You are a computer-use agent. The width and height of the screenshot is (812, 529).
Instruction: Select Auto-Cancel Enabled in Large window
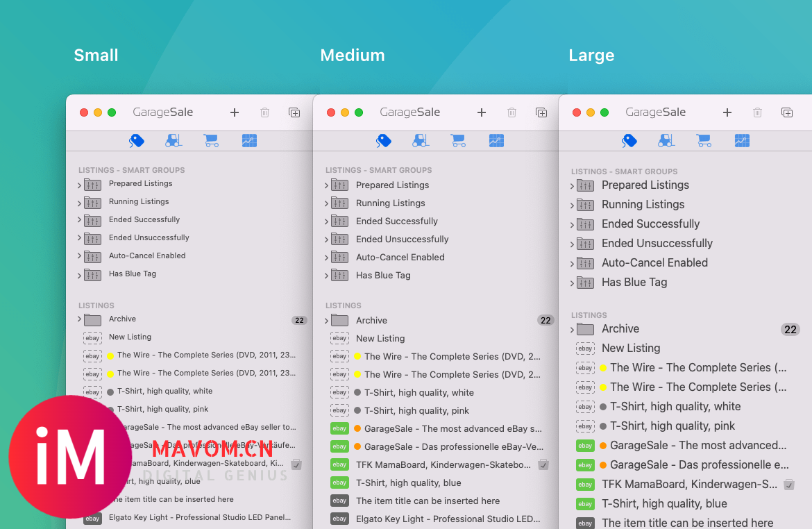(x=654, y=262)
